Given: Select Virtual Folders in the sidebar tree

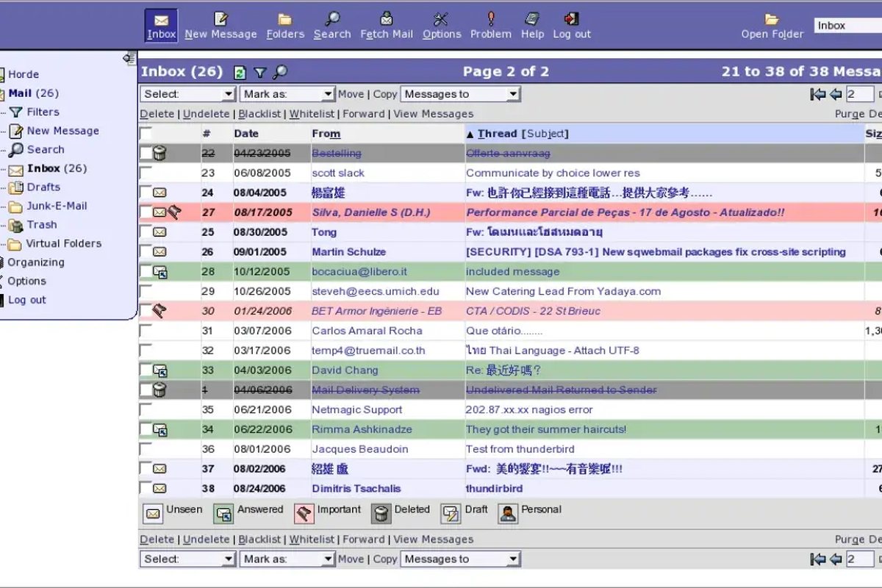Looking at the screenshot, I should (64, 243).
